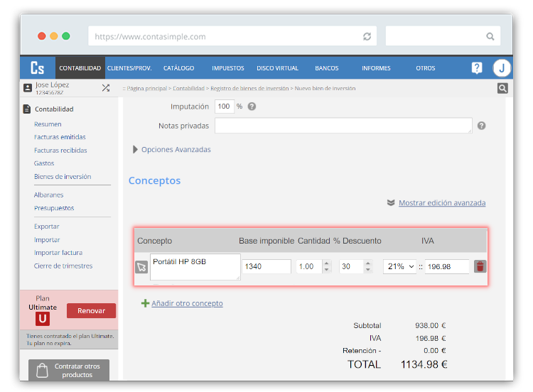This screenshot has height=392, width=533.
Task: Click the search magnifier icon in breadcrumb bar
Action: pos(502,89)
